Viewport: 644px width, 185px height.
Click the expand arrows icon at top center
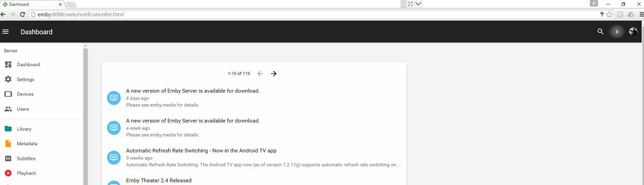point(411,4)
